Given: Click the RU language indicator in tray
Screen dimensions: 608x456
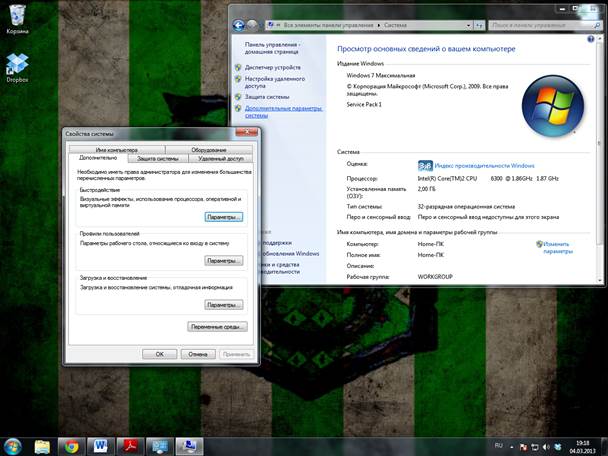Looking at the screenshot, I should click(499, 446).
